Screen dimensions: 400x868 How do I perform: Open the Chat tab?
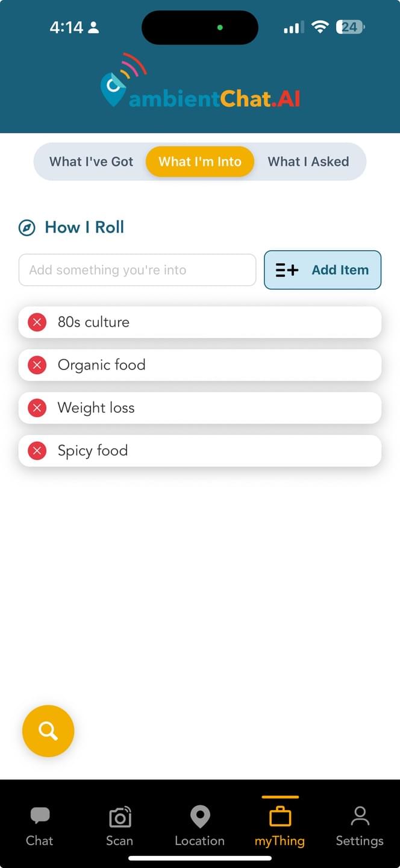click(40, 826)
